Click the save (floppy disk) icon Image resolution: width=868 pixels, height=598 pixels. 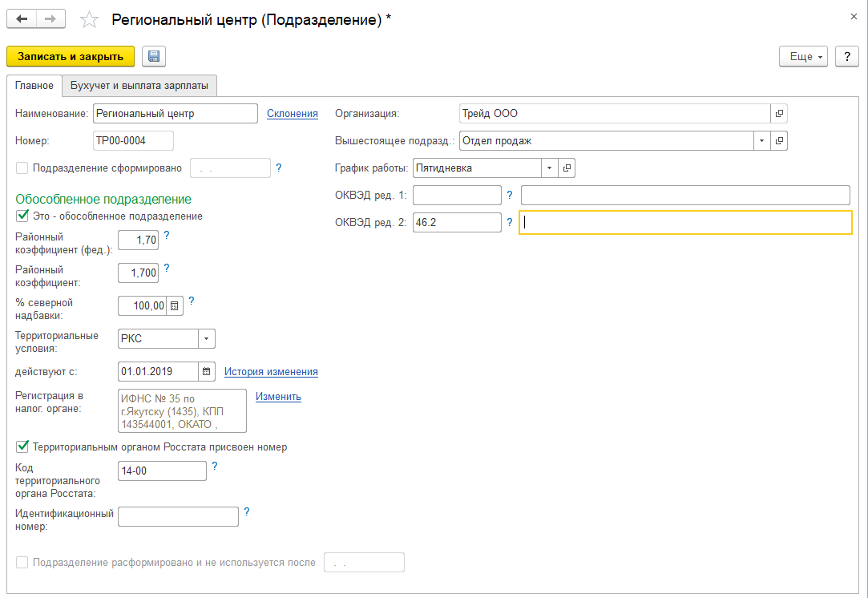tap(153, 56)
